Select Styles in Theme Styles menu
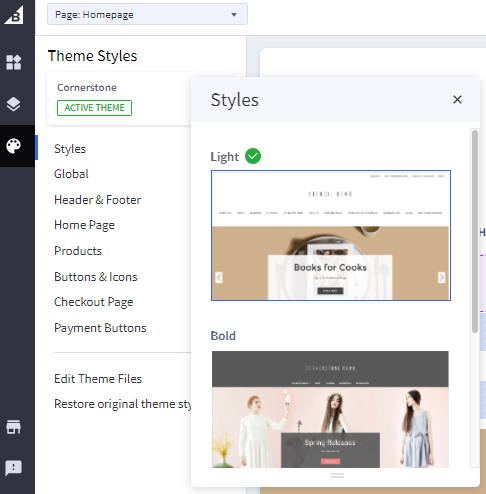 [70, 149]
